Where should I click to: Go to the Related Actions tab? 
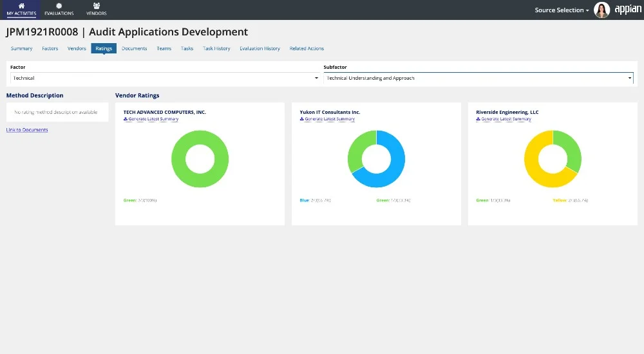[x=307, y=48]
